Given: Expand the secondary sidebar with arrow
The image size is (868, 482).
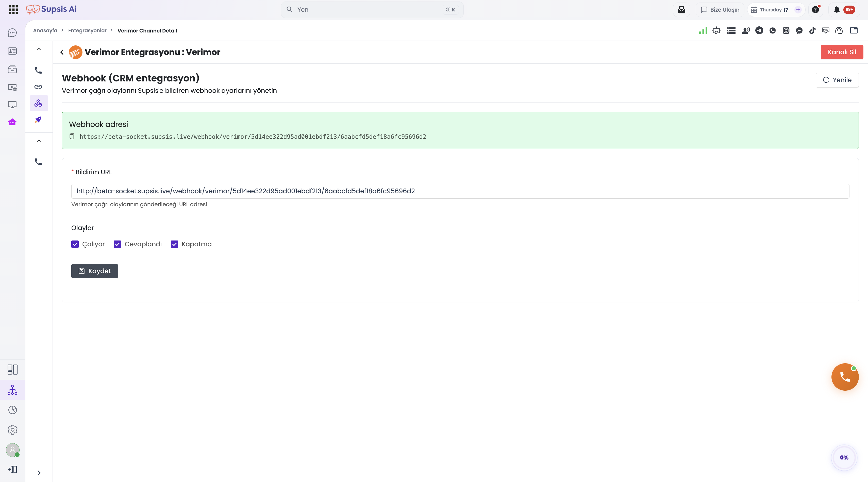Looking at the screenshot, I should coord(39,473).
